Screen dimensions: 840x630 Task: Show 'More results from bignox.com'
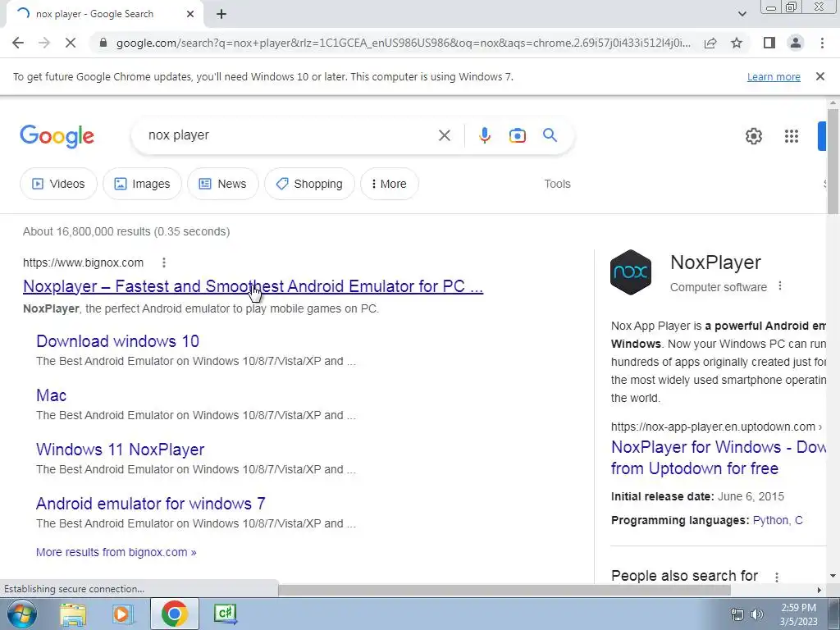[x=116, y=552]
